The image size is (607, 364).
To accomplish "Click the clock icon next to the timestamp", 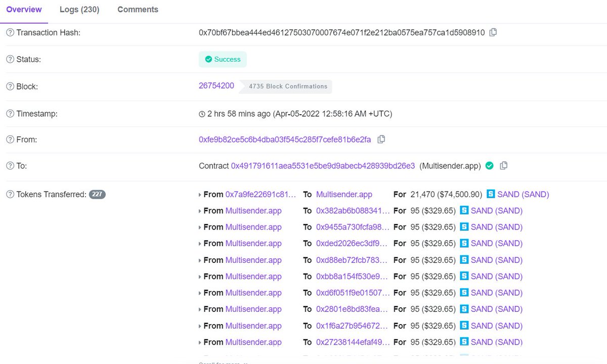I will pyautogui.click(x=202, y=113).
